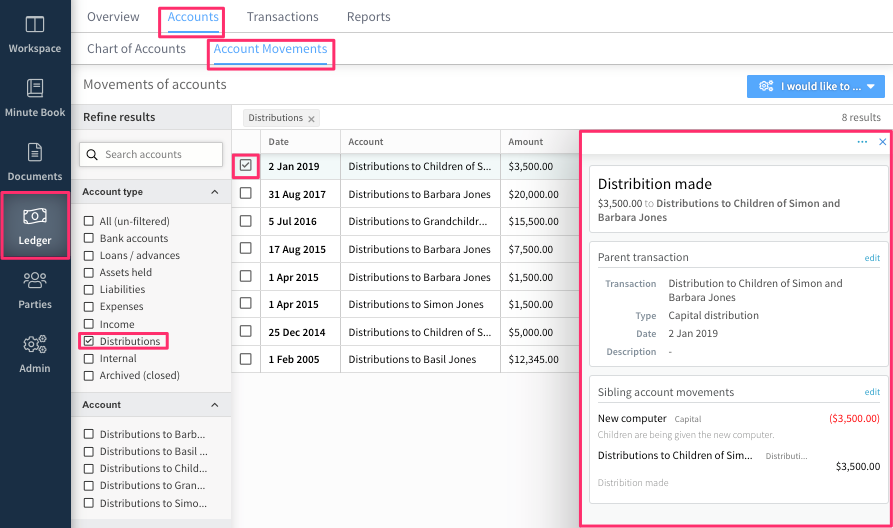Open the Parties section
Image resolution: width=893 pixels, height=528 pixels.
(x=35, y=290)
